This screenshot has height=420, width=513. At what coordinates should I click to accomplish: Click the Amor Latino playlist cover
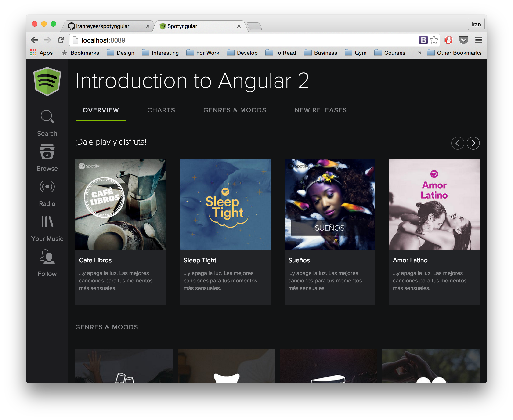coord(434,205)
